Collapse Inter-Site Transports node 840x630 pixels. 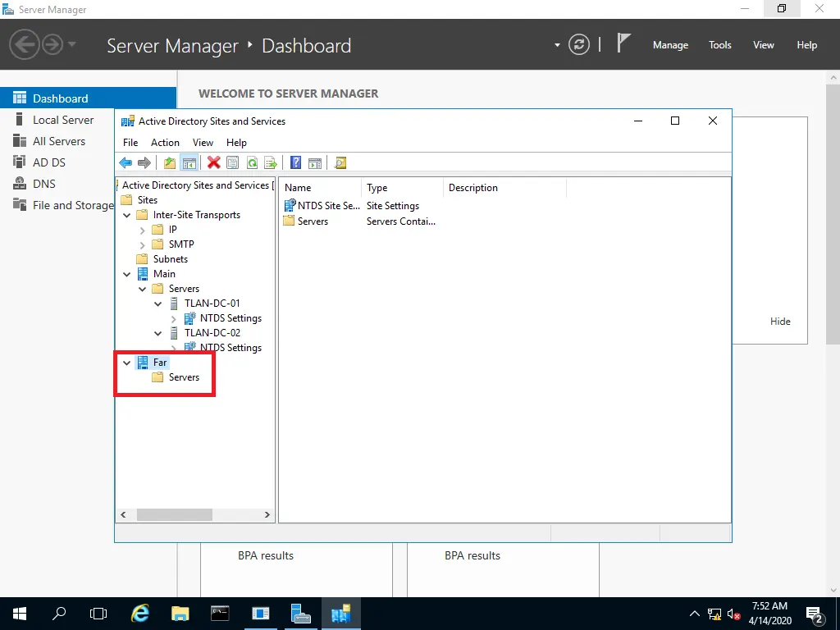pos(127,215)
